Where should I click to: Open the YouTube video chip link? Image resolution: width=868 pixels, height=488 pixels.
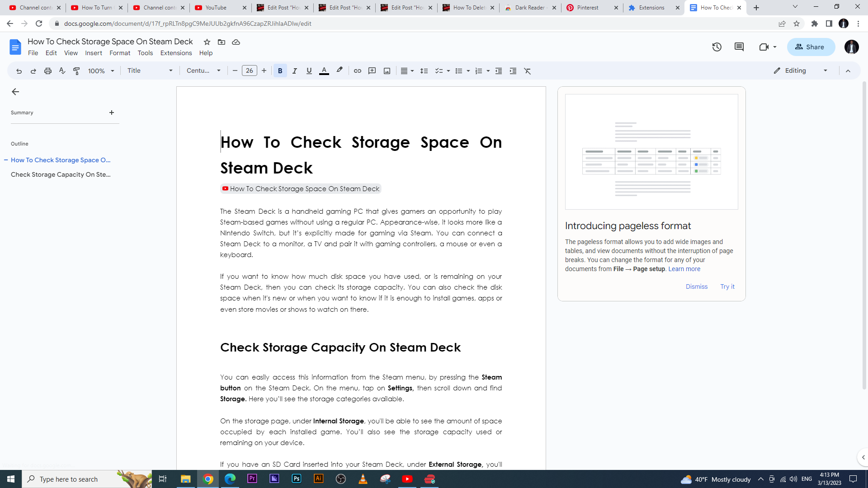301,189
